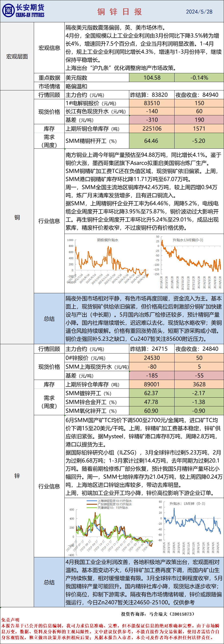Click copper 基差 change value 190
The image size is (224, 644).
199,120
